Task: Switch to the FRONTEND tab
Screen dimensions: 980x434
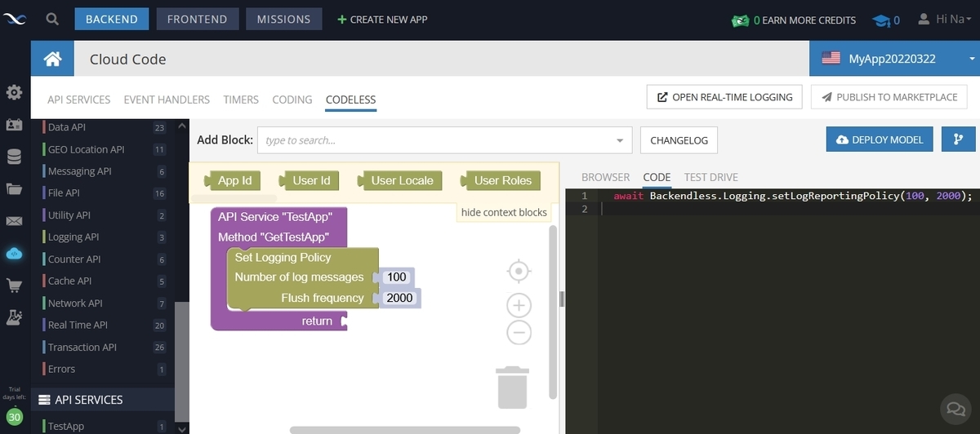Action: (198, 19)
